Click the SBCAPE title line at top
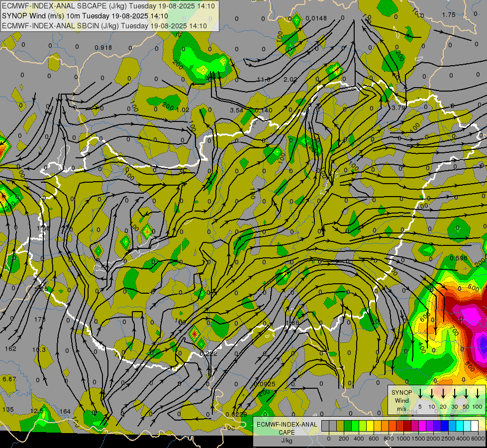The image size is (487, 448). (x=108, y=6)
